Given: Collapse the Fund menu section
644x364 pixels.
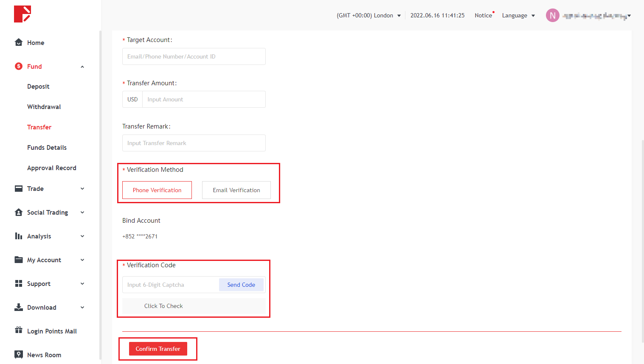Looking at the screenshot, I should tap(82, 67).
